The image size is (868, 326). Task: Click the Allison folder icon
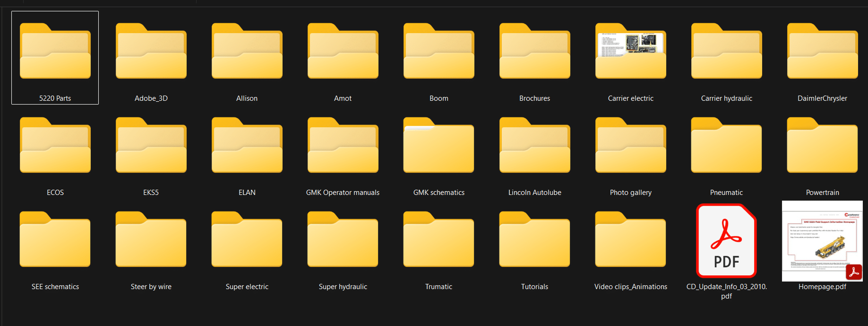pos(247,51)
